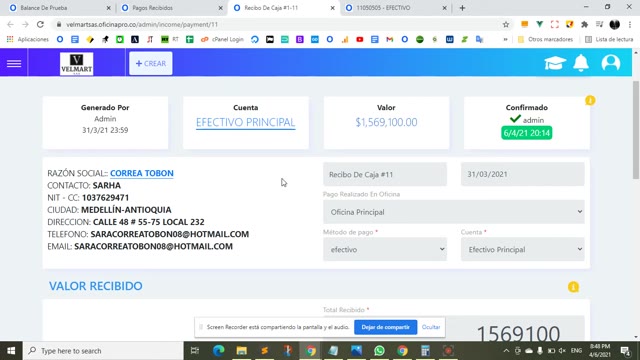Screen dimensions: 640x360
Task: Open the hamburger sidebar menu
Action: (14, 63)
